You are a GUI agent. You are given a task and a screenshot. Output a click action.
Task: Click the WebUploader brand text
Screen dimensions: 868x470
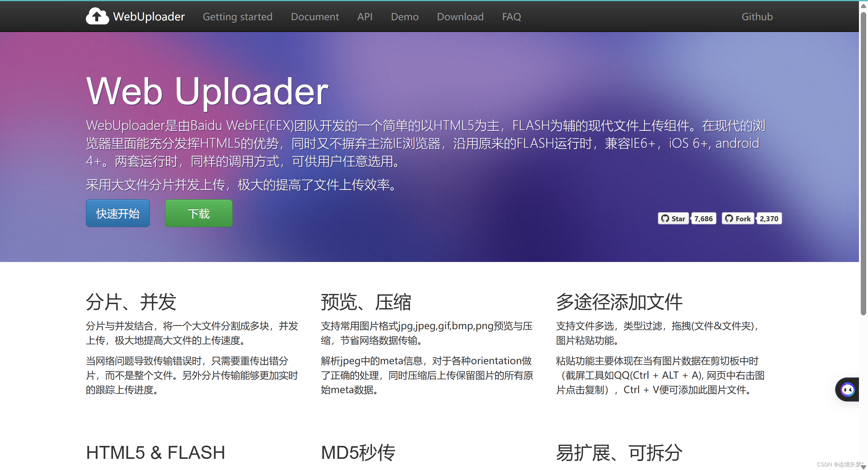pyautogui.click(x=149, y=17)
